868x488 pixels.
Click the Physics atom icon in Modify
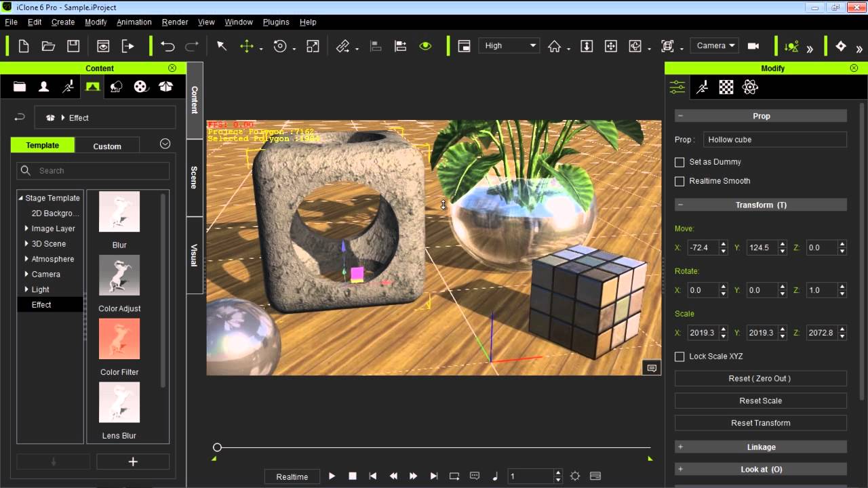[x=749, y=87]
